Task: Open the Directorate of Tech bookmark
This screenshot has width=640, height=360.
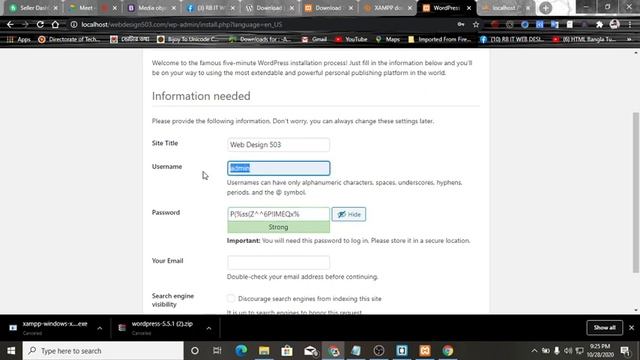Action: point(69,39)
